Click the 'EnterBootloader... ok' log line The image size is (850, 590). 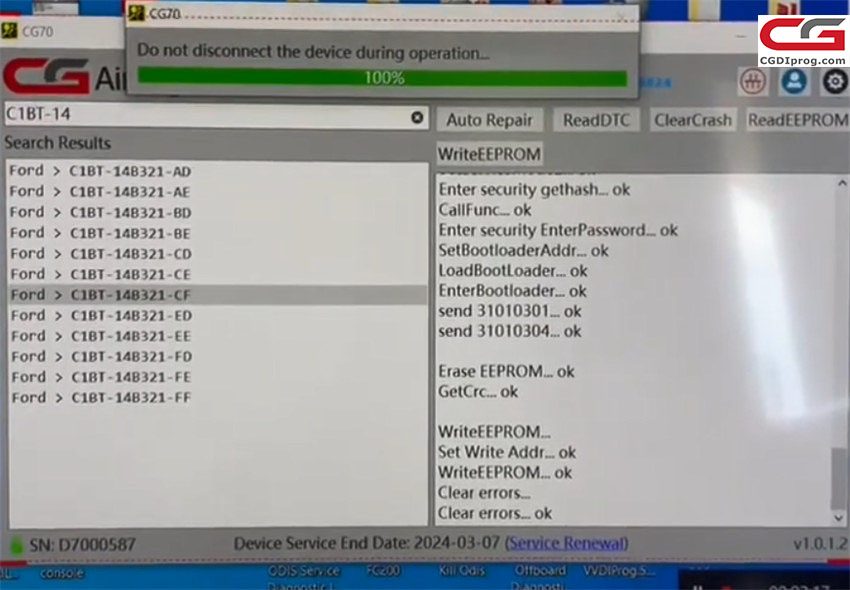point(512,291)
